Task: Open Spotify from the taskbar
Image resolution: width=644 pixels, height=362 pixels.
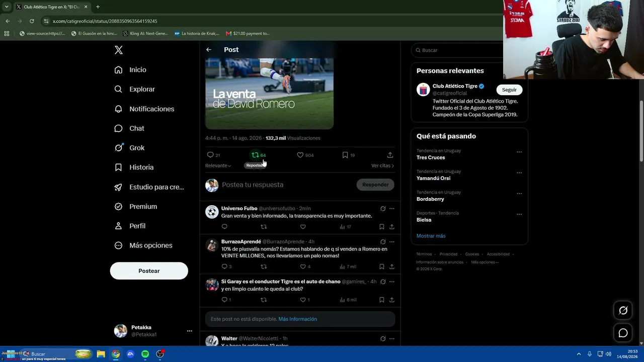Action: 145,354
